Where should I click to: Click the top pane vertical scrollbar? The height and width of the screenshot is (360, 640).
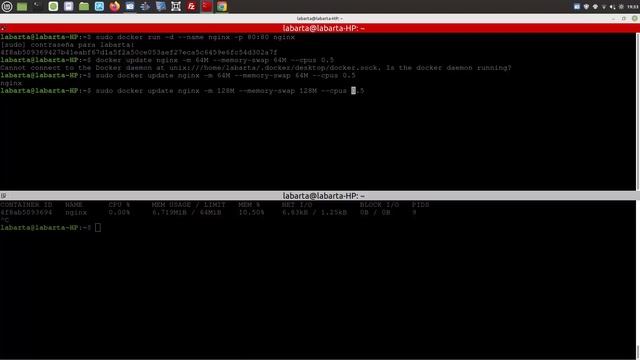638,111
